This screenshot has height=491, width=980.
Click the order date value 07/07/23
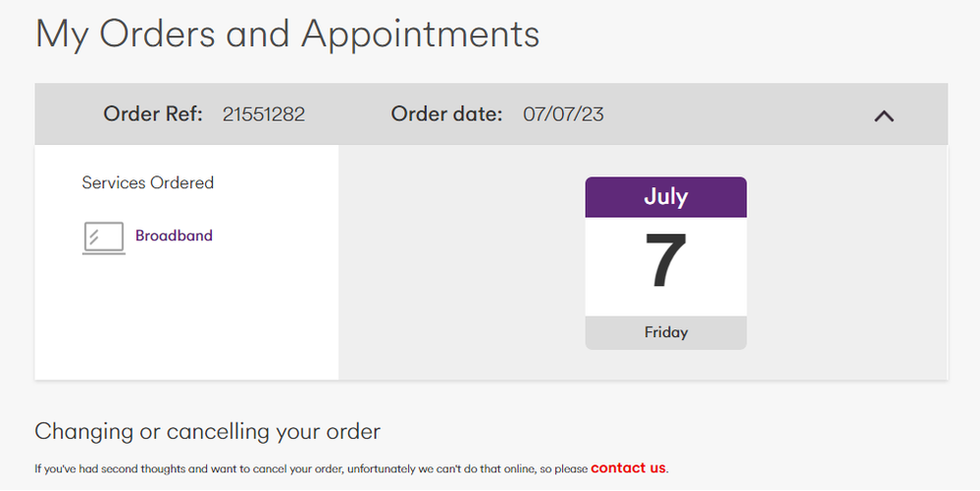(563, 115)
